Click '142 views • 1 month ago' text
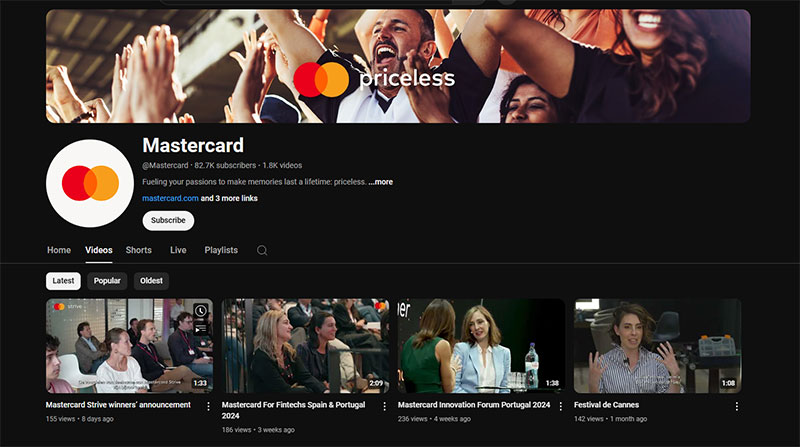800x447 pixels. pyautogui.click(x=610, y=419)
